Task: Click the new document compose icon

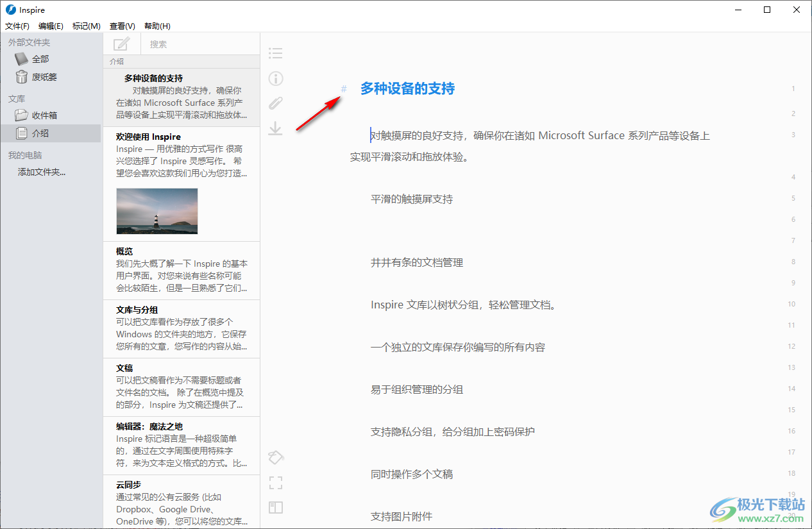Action: coord(121,44)
